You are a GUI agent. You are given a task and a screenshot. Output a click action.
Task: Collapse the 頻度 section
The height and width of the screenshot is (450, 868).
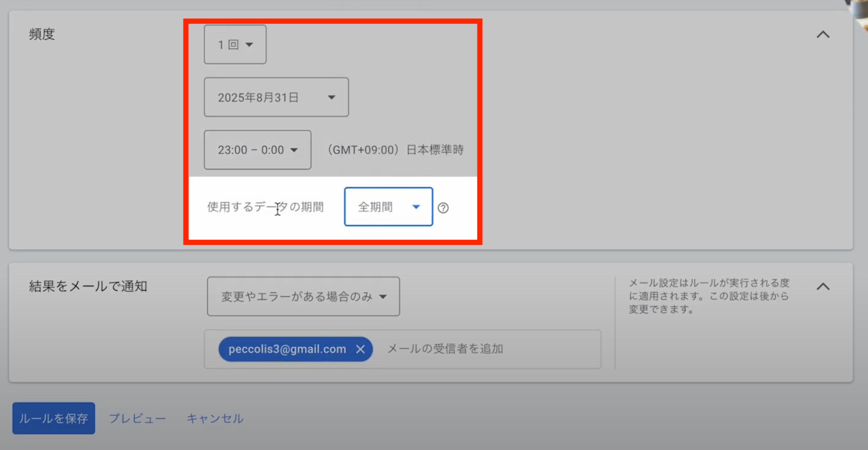click(823, 35)
